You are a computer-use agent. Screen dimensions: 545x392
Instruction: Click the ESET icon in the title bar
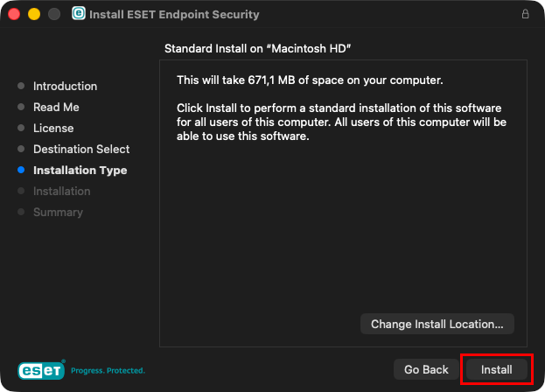[79, 15]
